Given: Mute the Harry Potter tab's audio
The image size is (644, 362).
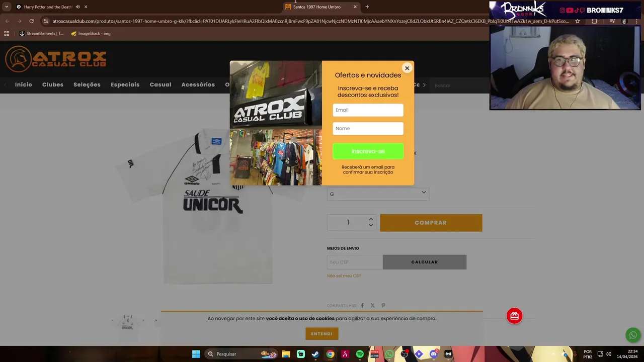Looking at the screenshot, I should 77,7.
